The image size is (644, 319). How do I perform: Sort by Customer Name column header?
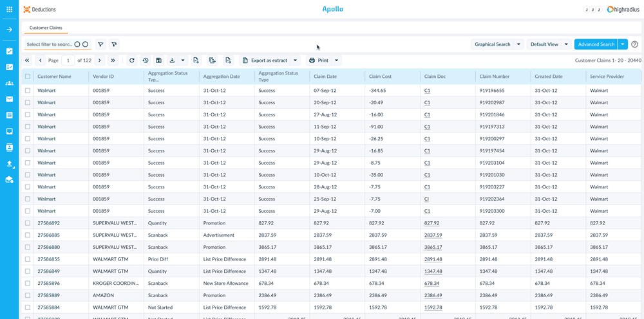(x=54, y=77)
